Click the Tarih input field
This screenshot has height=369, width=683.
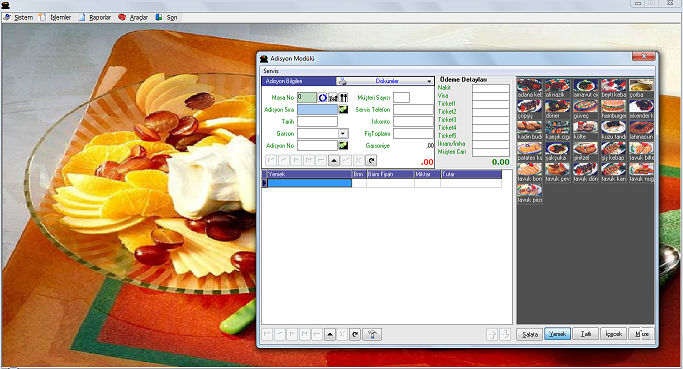click(318, 122)
